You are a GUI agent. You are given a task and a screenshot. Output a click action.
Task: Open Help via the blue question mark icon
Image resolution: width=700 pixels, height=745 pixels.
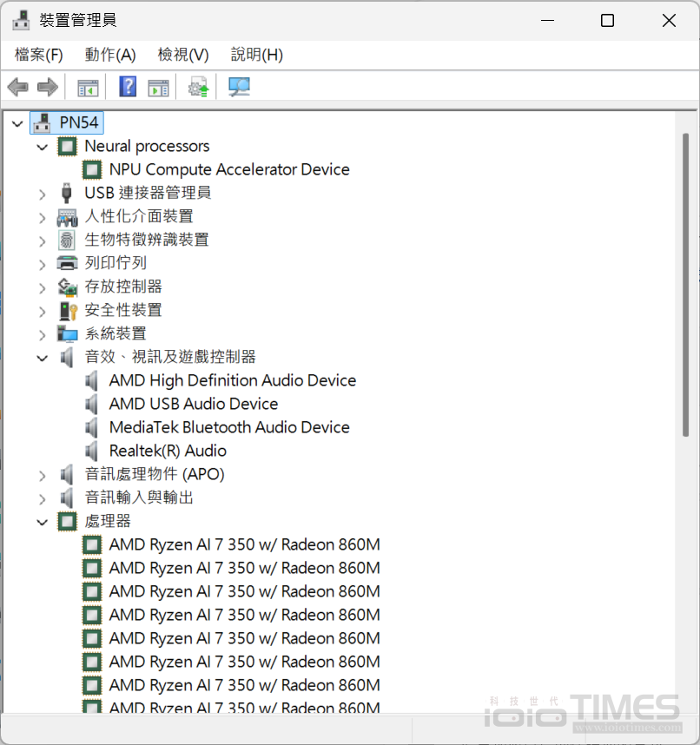pos(128,87)
